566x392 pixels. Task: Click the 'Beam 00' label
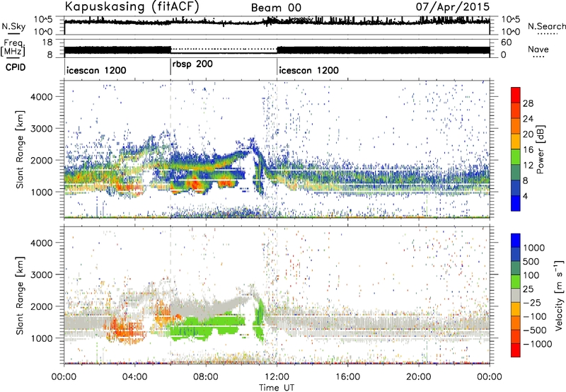tap(276, 8)
